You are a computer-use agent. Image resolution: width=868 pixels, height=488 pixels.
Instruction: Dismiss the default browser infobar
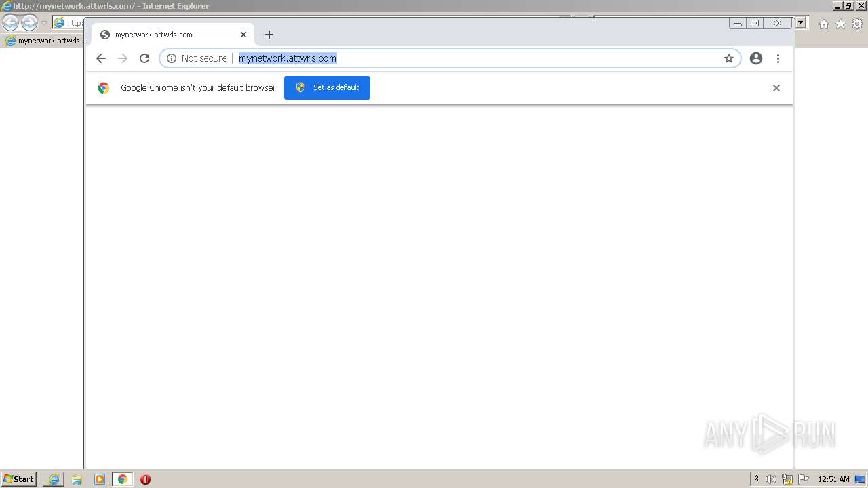(x=776, y=88)
